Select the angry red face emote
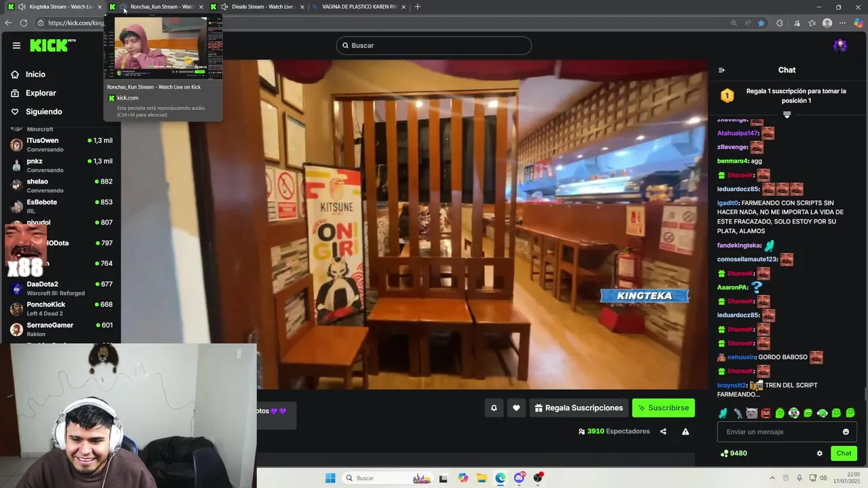Image resolution: width=868 pixels, height=488 pixels. click(766, 413)
